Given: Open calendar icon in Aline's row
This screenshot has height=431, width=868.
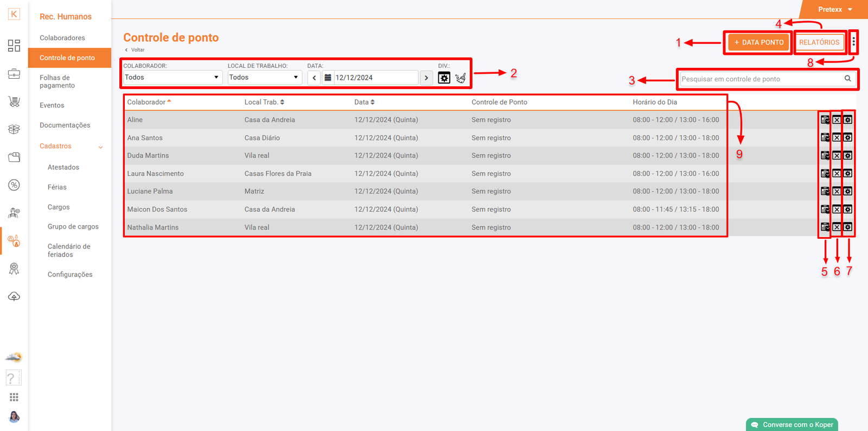Looking at the screenshot, I should (x=825, y=120).
